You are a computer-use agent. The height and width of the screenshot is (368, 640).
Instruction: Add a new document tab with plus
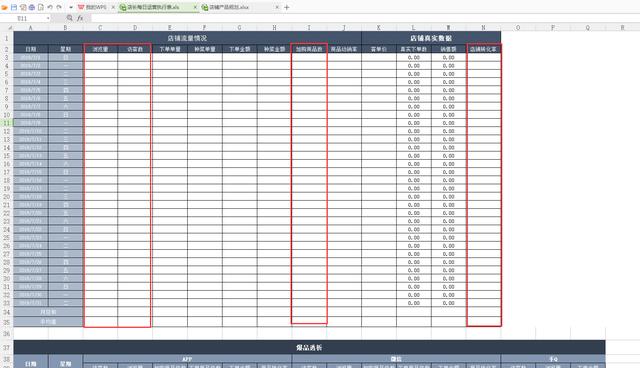click(x=287, y=7)
